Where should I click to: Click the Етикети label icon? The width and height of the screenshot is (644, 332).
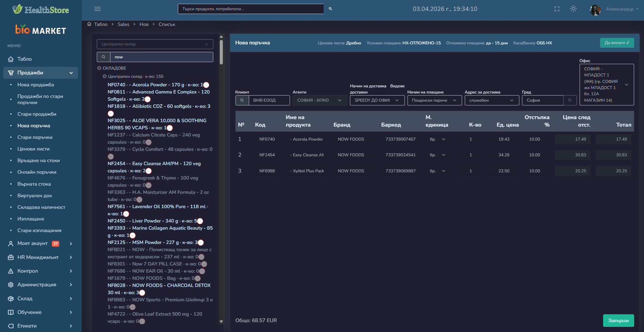(x=11, y=326)
